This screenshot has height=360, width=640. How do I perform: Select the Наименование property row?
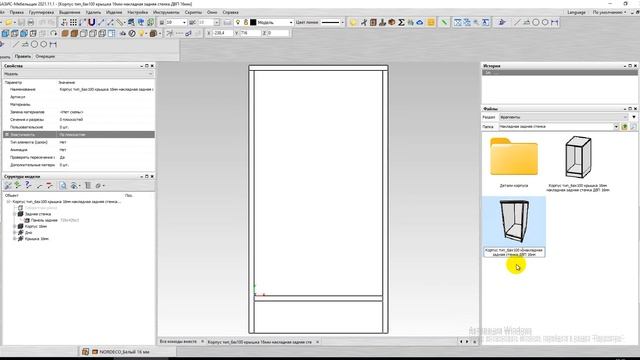point(79,89)
